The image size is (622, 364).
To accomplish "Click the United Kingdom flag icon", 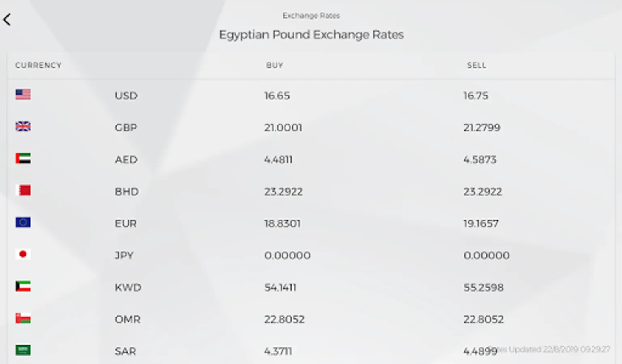I will (x=23, y=126).
